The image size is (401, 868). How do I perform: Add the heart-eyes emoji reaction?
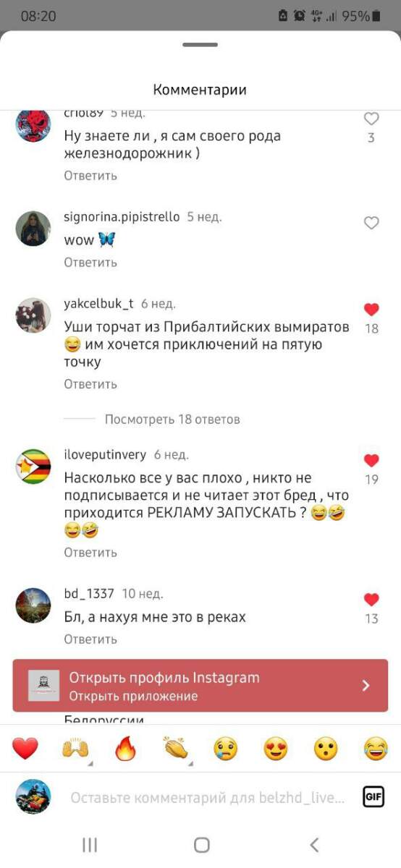pos(276,749)
